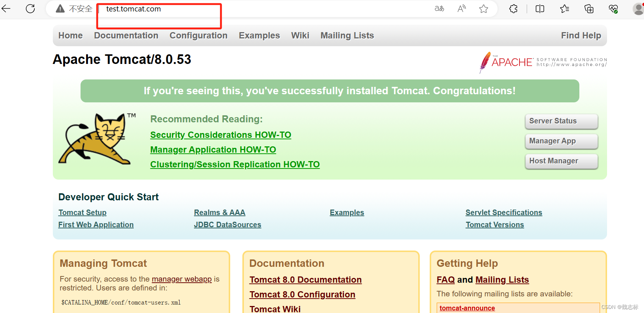Open Examples link under Developer Quick Start
This screenshot has width=644, height=313.
[347, 212]
